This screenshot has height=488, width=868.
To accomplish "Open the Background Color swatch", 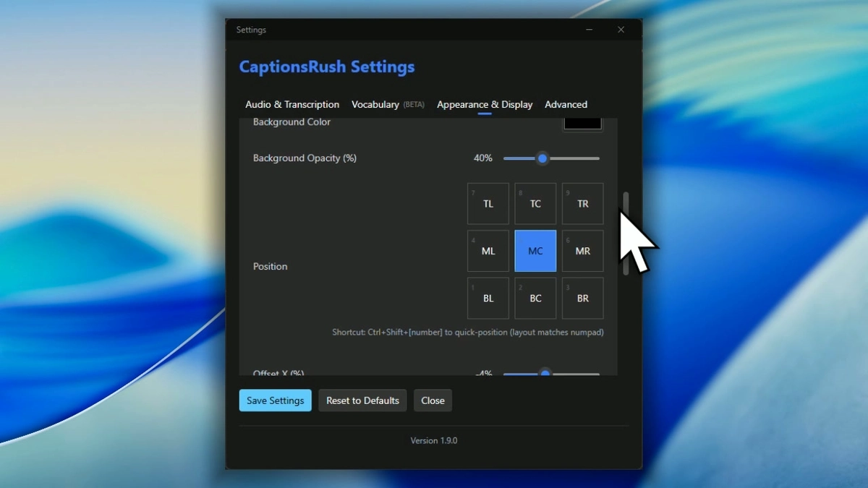I will point(583,123).
